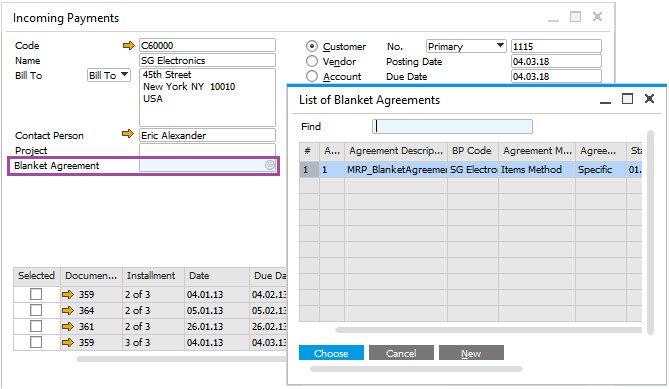Select MRP_BlanketAgreement row description cell
The height and width of the screenshot is (389, 669).
pos(396,170)
